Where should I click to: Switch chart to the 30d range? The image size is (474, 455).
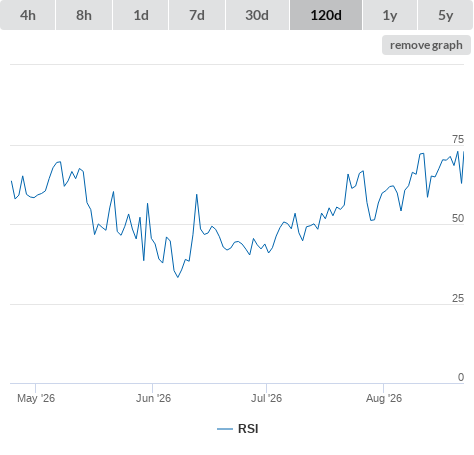257,15
